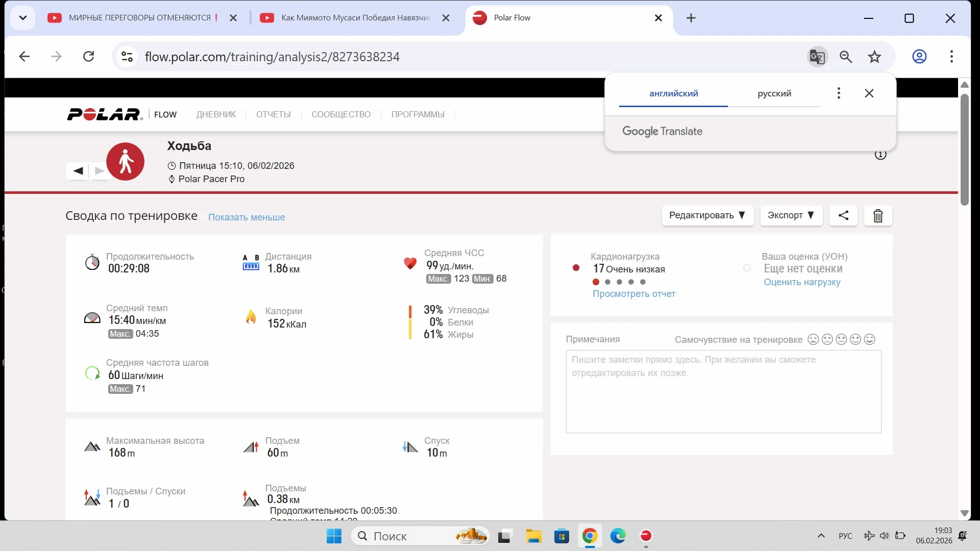The height and width of the screenshot is (551, 980).
Task: Open translate popup three-dot options
Action: tap(839, 93)
